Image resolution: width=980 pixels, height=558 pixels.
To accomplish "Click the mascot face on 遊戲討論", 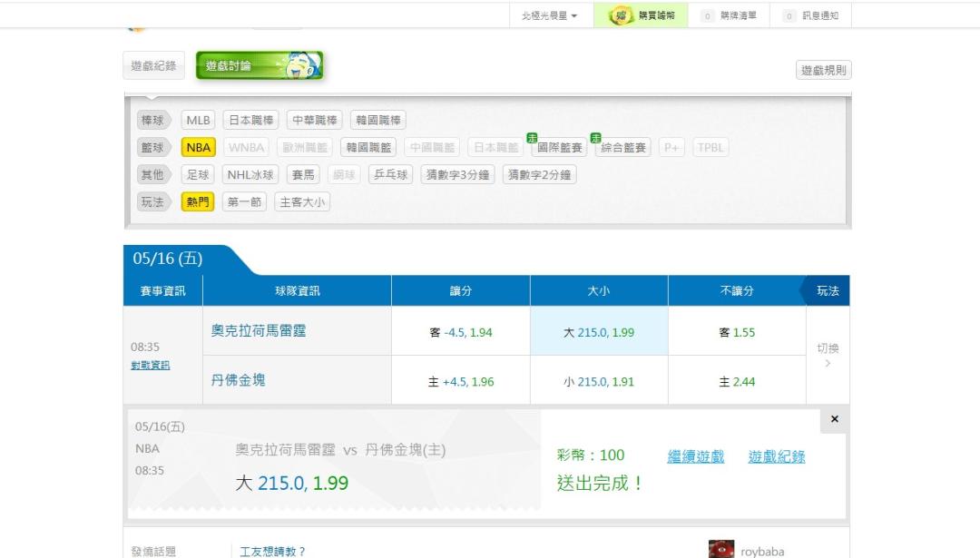I will pyautogui.click(x=302, y=65).
